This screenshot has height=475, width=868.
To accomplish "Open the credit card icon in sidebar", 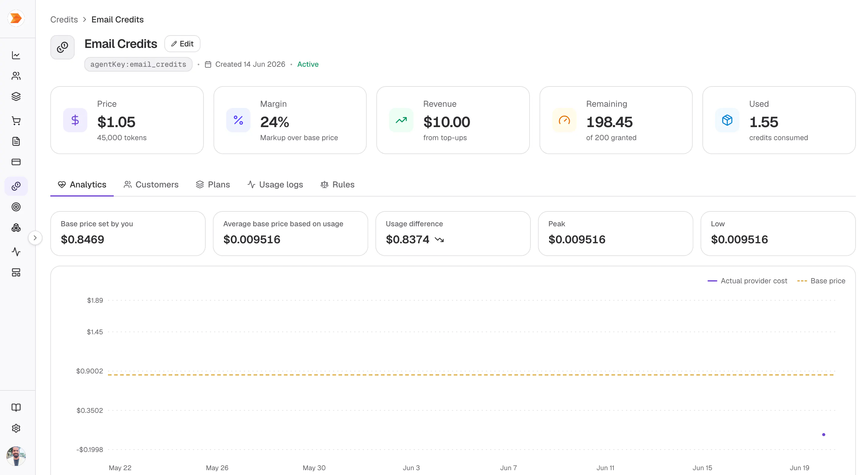I will click(x=16, y=162).
